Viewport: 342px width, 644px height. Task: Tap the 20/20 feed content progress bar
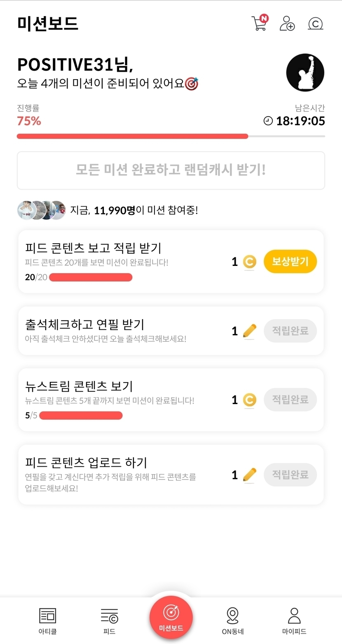pos(91,277)
